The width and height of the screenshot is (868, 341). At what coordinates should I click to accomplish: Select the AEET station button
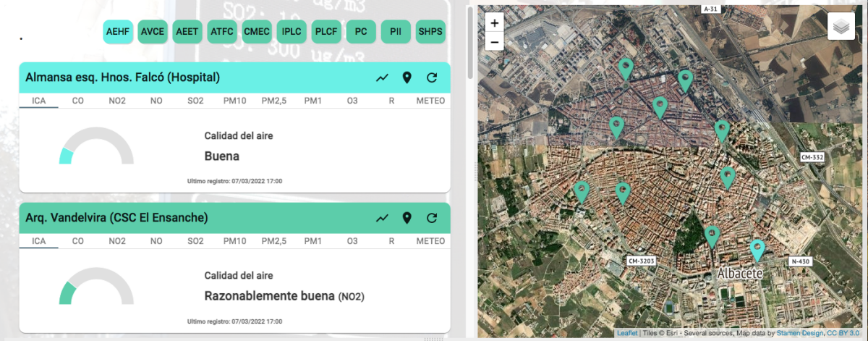coord(187,32)
